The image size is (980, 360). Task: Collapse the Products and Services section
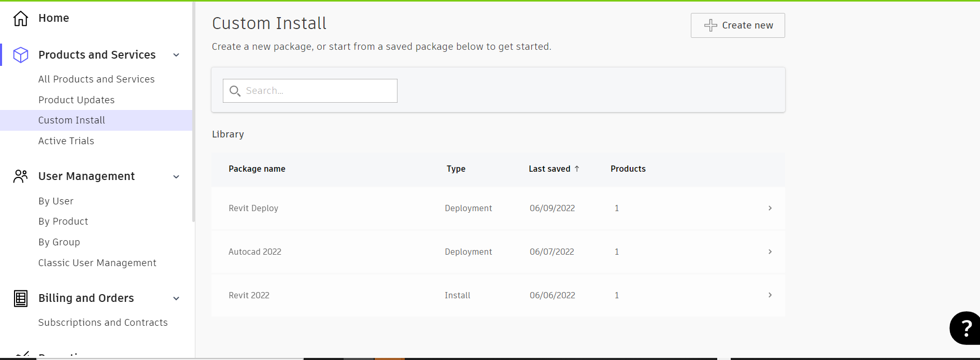tap(176, 55)
